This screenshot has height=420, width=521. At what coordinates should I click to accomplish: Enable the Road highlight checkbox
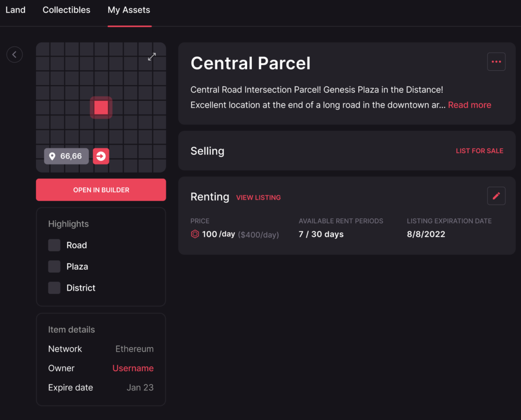coord(54,245)
